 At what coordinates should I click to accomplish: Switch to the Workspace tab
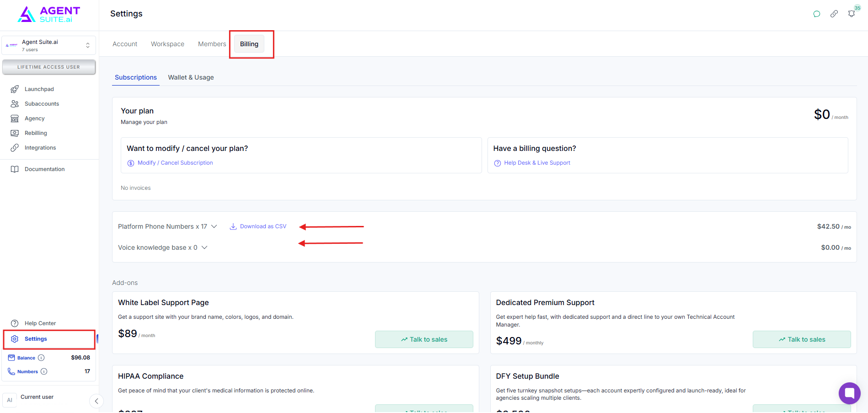(167, 44)
